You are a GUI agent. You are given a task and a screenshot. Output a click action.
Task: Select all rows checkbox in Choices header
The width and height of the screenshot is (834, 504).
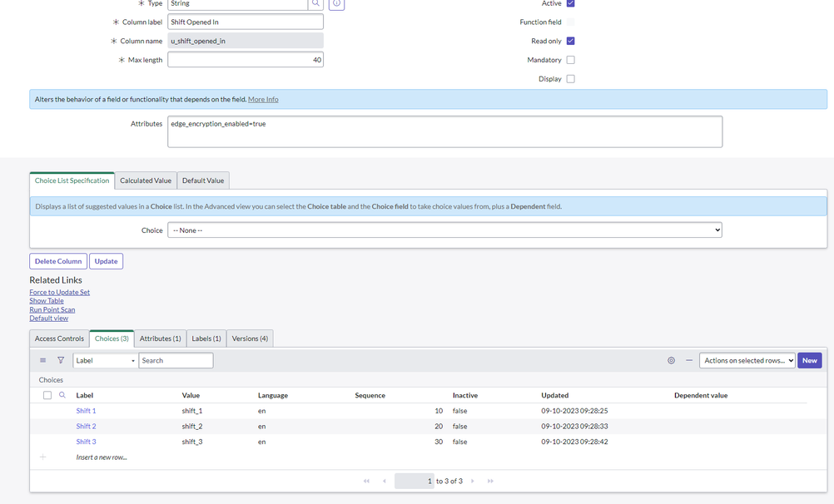47,395
